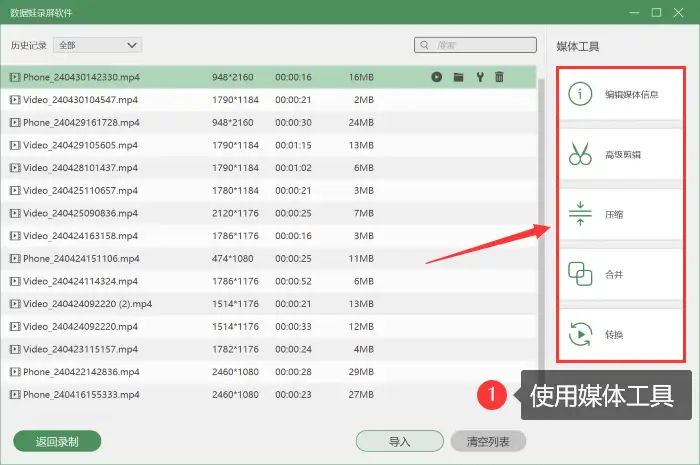Select file name Video_240424092220 (2).mp4
This screenshot has height=465, width=700.
tap(88, 304)
